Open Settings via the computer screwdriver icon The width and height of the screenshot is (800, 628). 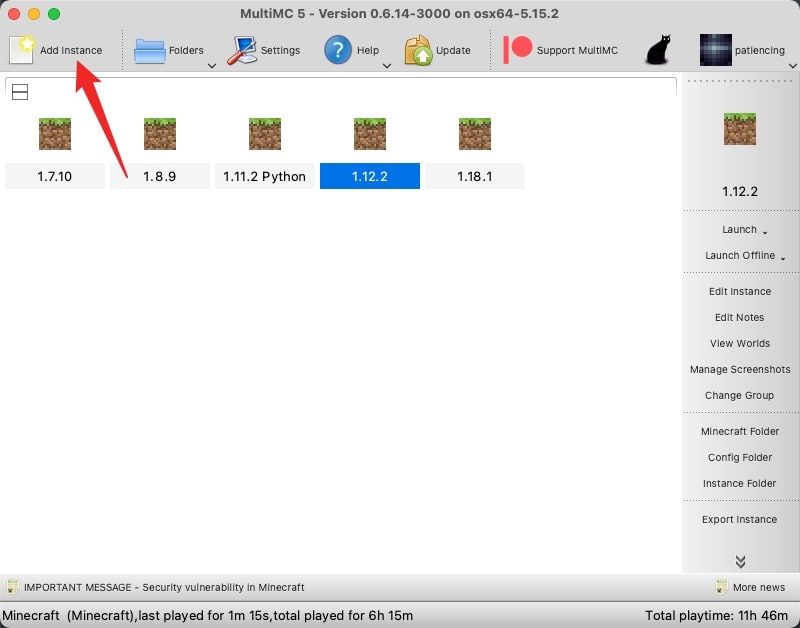[x=242, y=51]
